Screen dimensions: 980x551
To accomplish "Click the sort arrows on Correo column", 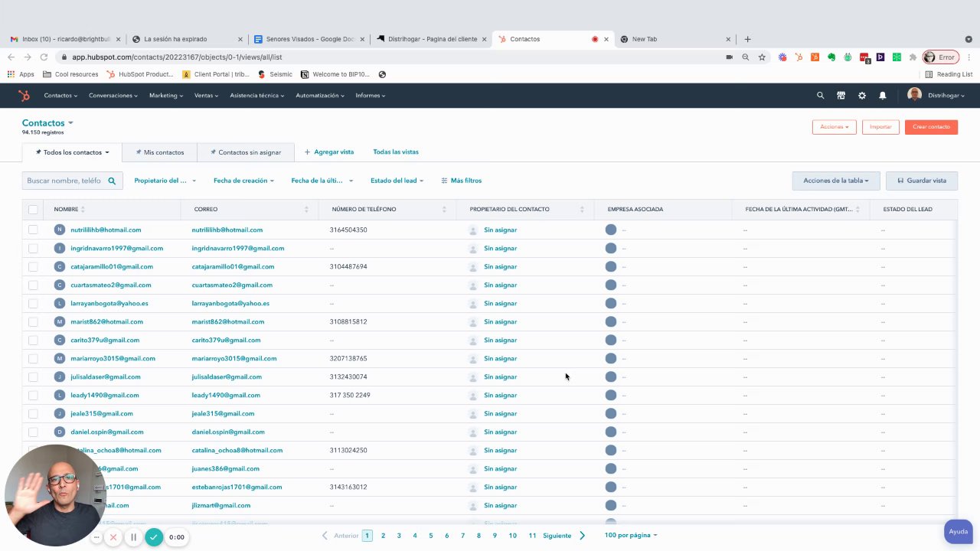I will tap(306, 209).
